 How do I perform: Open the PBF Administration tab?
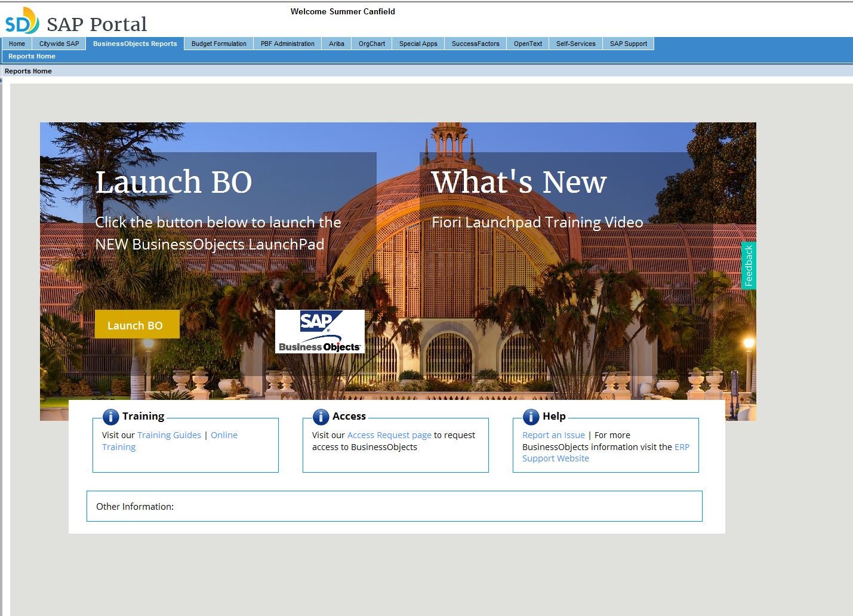pyautogui.click(x=288, y=44)
